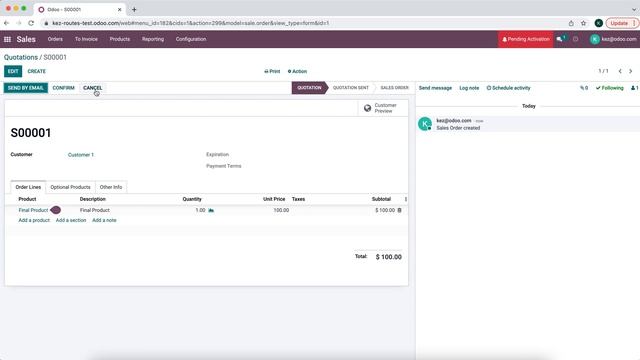Sort by the Product column header
640x360 pixels.
(x=27, y=199)
